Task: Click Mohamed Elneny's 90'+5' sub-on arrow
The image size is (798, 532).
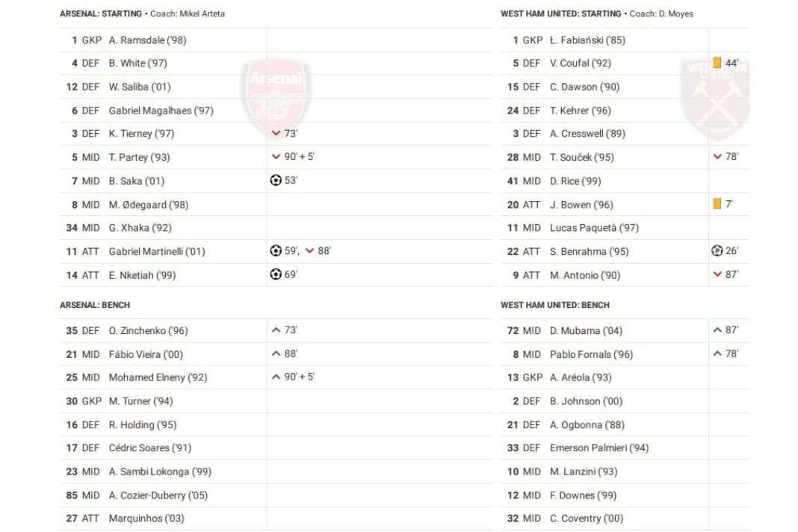Action: pyautogui.click(x=276, y=377)
